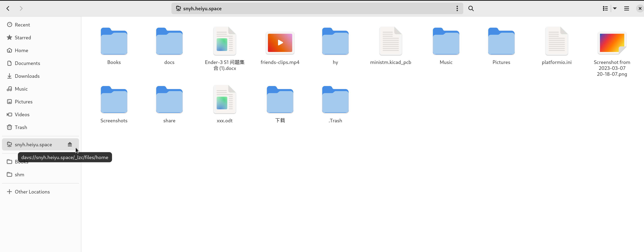Screen dimensions: 644x252
Task: Select the platformio.ini file icon
Action: tap(556, 41)
